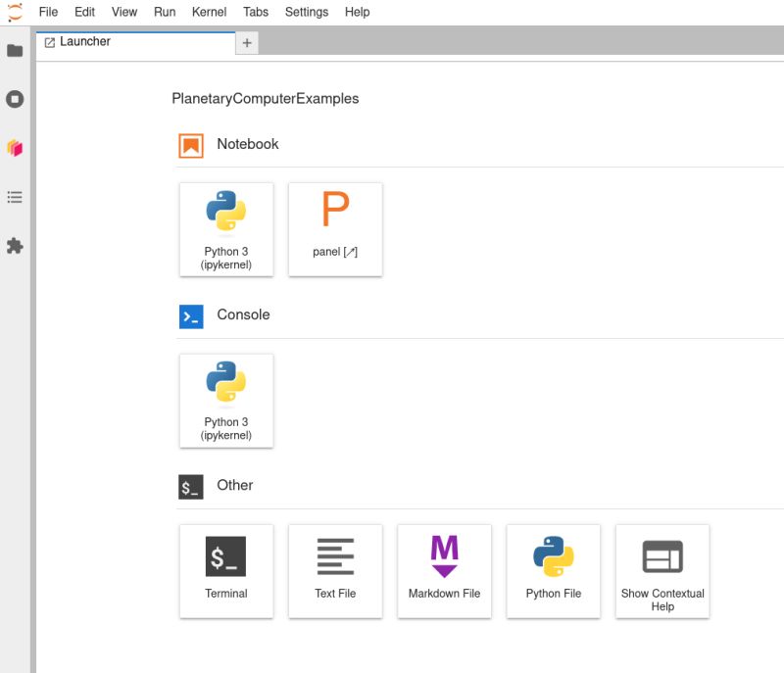Start a Python 3 (ipykernel) console

tap(226, 400)
